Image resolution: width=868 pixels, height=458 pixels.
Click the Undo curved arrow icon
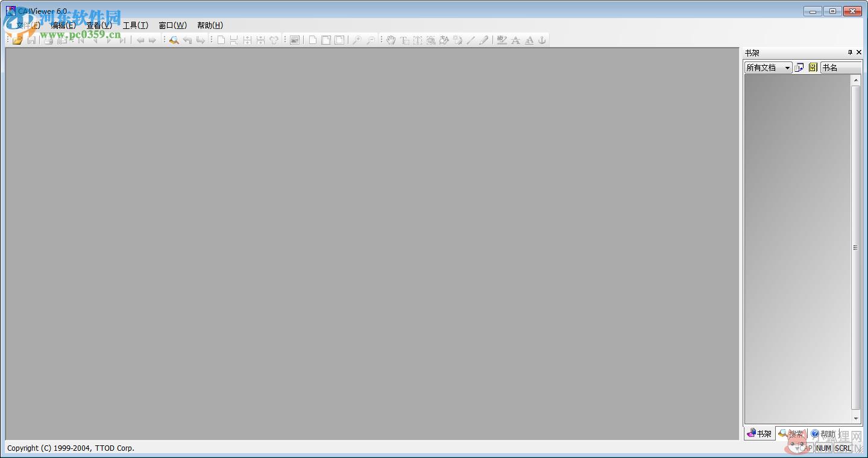[x=187, y=40]
